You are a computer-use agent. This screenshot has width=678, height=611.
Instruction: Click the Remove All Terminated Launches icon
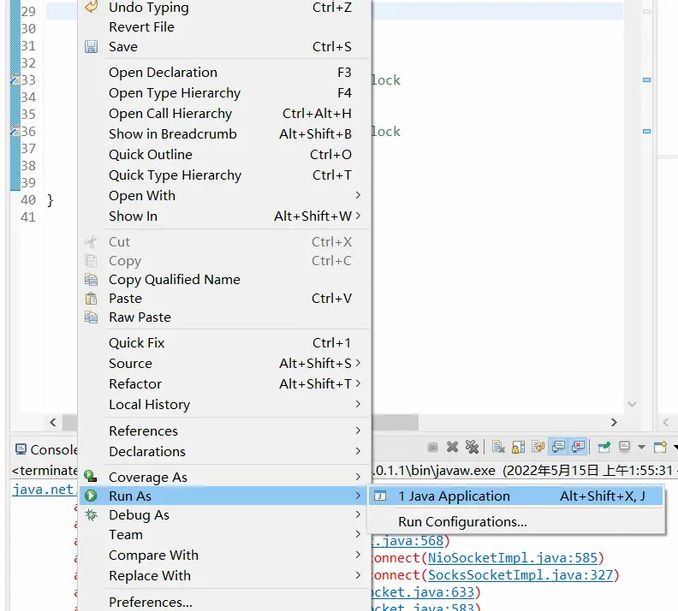coord(471,447)
